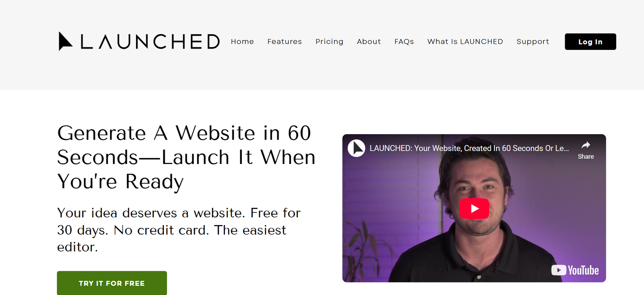
Task: Open the Support page link
Action: pyautogui.click(x=533, y=42)
